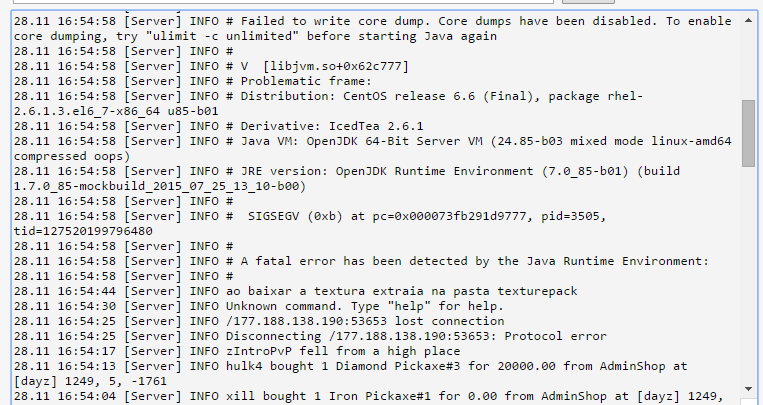Click the SIGSEGV (0xb) error line
The width and height of the screenshot is (763, 405).
pos(310,223)
